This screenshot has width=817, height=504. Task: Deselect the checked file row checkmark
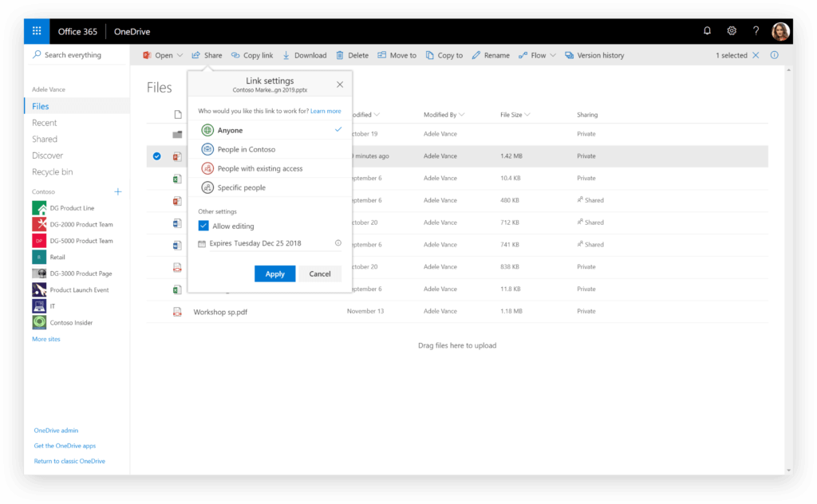tap(156, 156)
